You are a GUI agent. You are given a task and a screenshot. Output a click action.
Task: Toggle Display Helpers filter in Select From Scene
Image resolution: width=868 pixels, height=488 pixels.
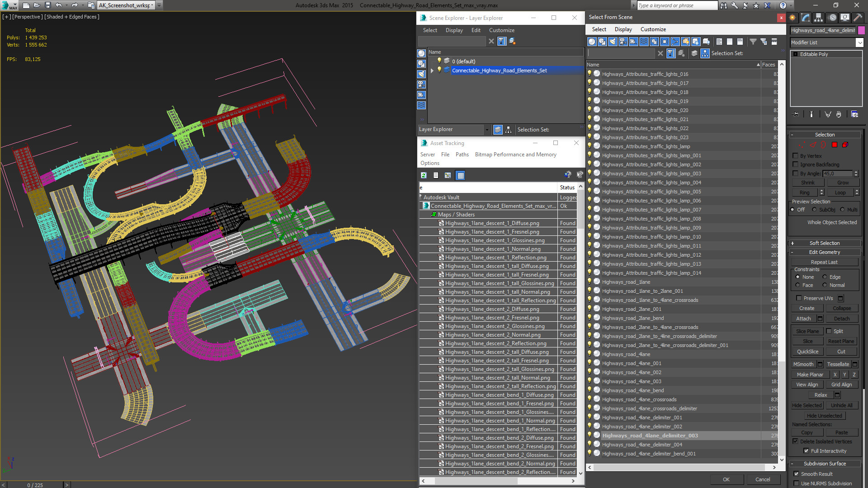[x=633, y=42]
